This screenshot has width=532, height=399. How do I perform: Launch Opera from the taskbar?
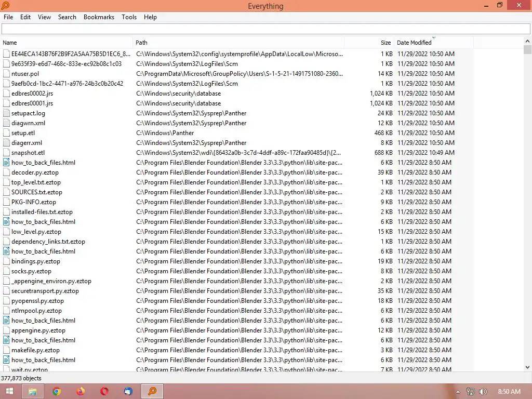(x=104, y=391)
